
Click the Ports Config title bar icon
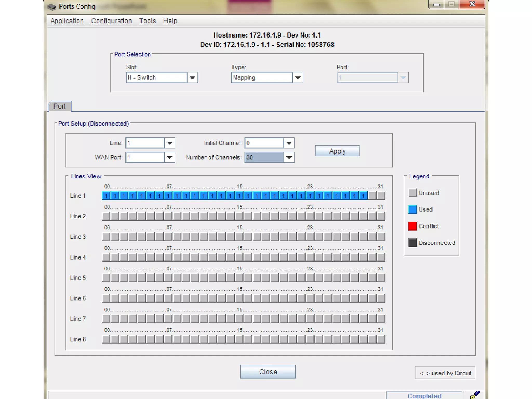point(52,7)
